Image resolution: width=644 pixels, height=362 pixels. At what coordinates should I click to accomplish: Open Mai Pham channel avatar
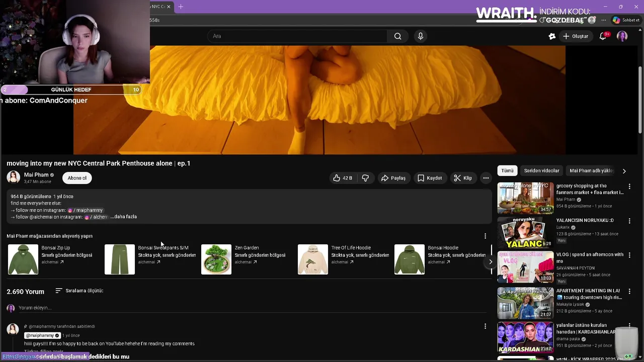[x=13, y=177]
